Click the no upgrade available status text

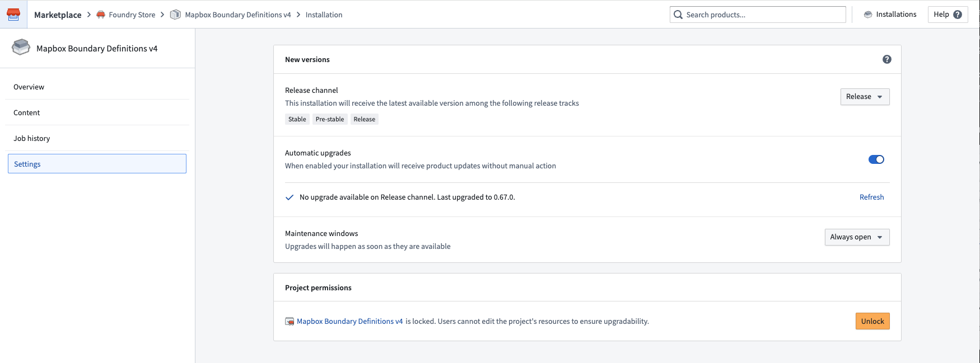407,197
